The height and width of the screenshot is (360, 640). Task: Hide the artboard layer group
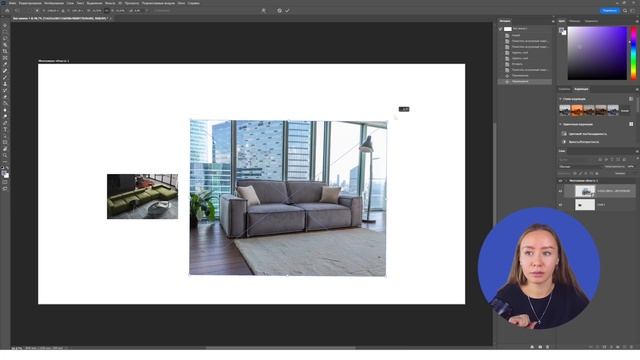(560, 180)
